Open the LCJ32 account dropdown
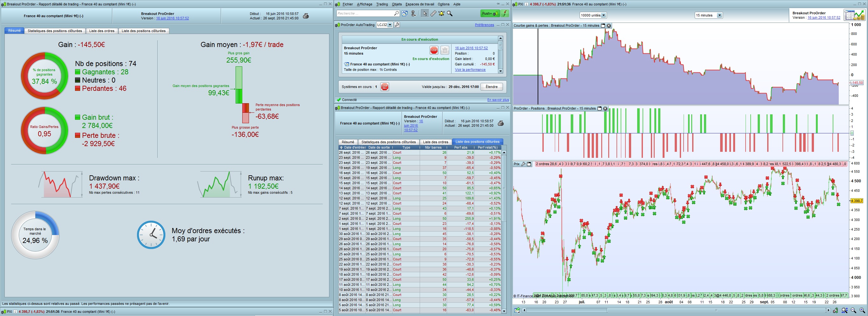Image resolution: width=868 pixels, height=316 pixels. click(x=390, y=25)
